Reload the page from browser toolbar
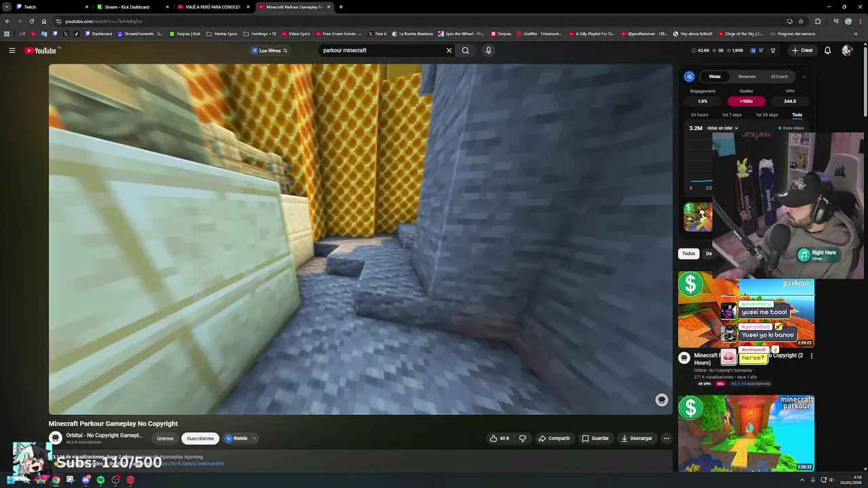The height and width of the screenshot is (488, 868). [31, 21]
